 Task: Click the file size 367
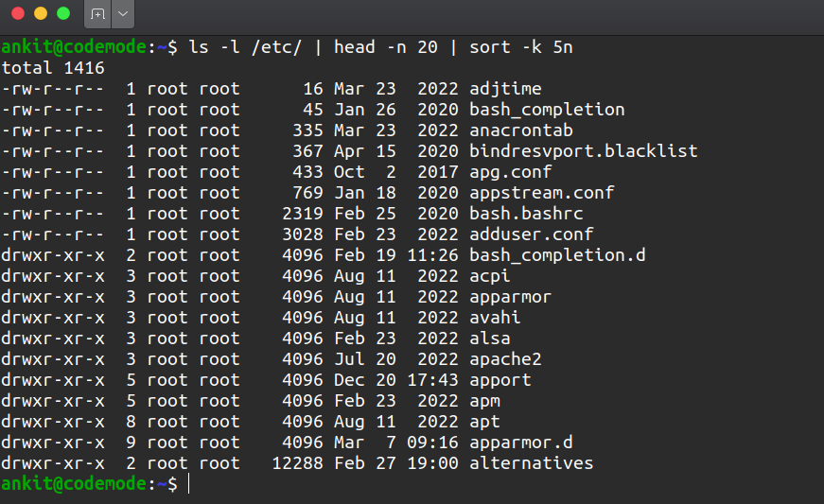click(x=308, y=151)
